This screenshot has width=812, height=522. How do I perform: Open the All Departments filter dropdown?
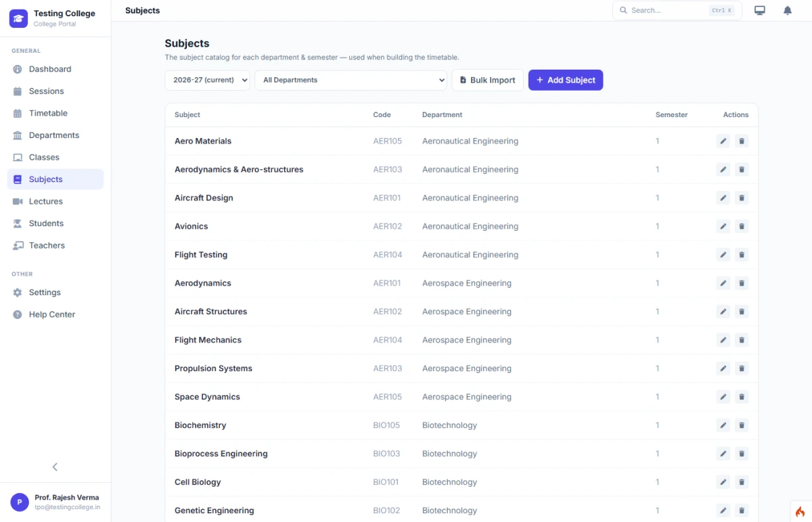tap(351, 80)
